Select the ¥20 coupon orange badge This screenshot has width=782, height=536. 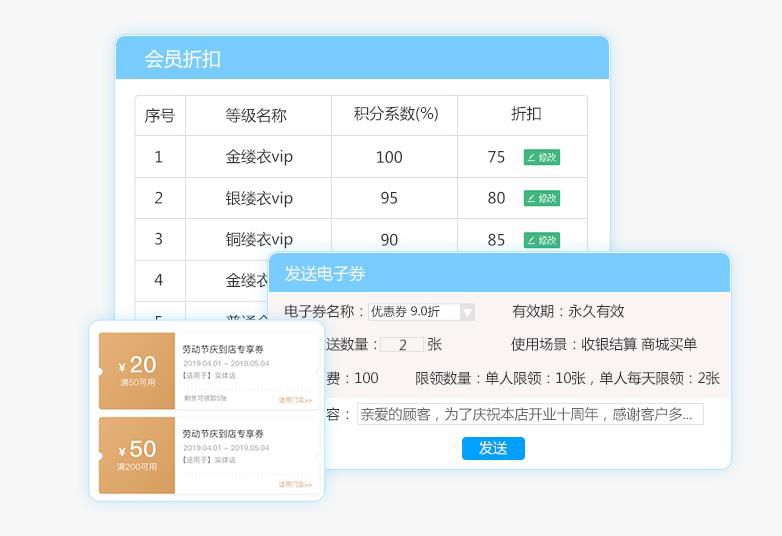pos(137,371)
